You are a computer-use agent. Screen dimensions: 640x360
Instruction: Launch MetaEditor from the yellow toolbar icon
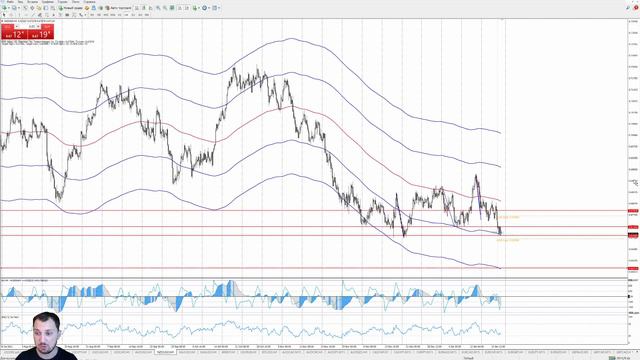point(87,8)
